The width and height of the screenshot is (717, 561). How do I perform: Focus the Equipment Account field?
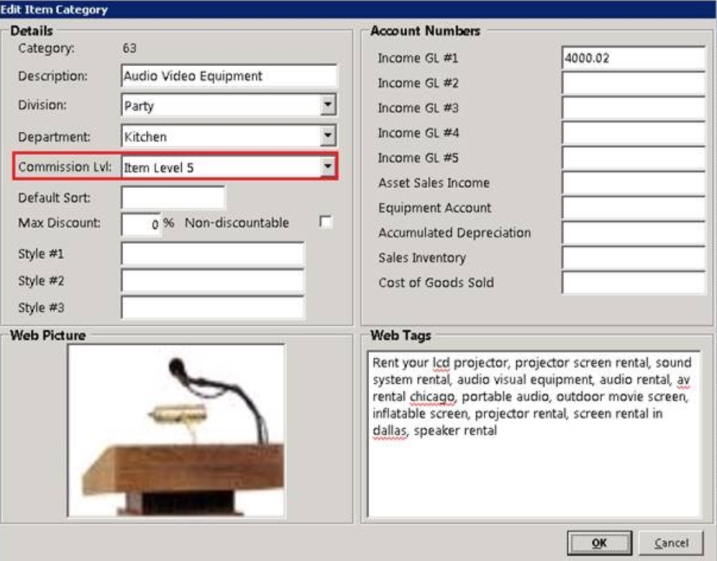632,208
